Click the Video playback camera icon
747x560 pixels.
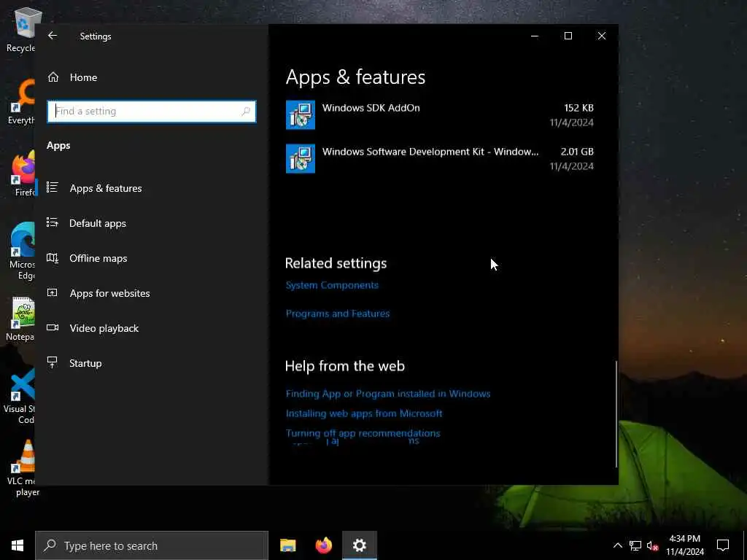[x=53, y=327]
